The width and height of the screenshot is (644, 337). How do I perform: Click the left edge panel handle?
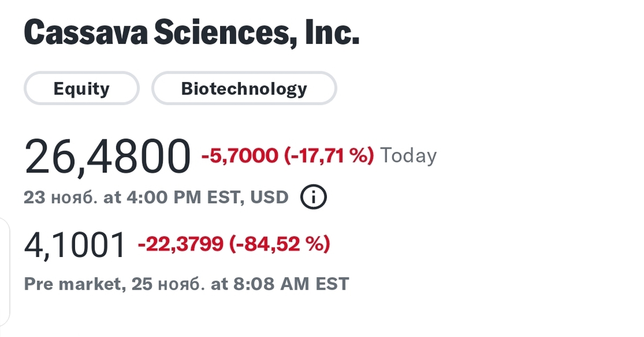(4, 268)
